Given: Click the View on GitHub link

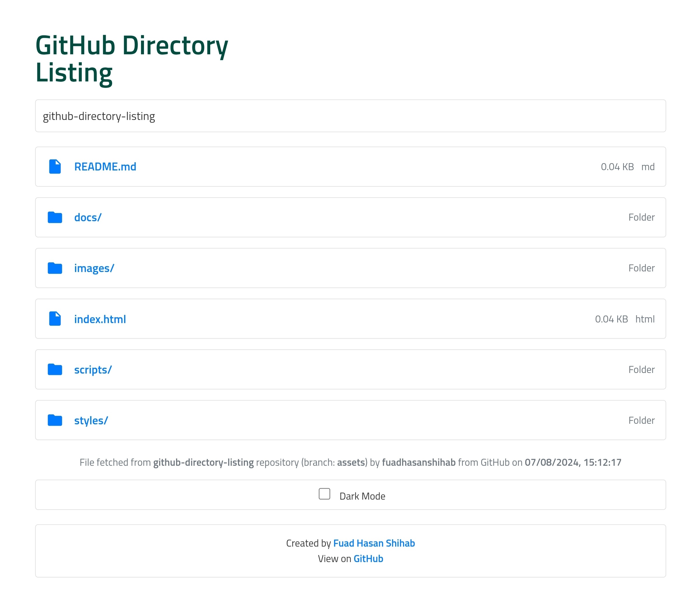Looking at the screenshot, I should (368, 559).
